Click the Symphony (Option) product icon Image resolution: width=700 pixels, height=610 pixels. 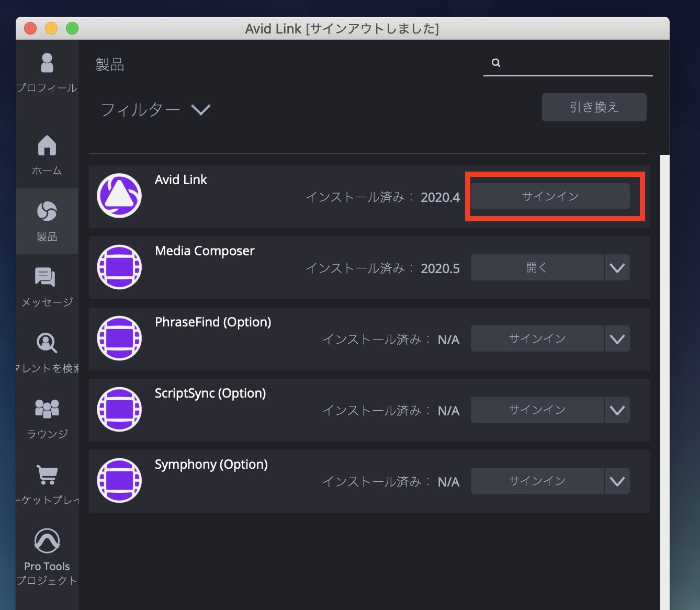pos(119,480)
